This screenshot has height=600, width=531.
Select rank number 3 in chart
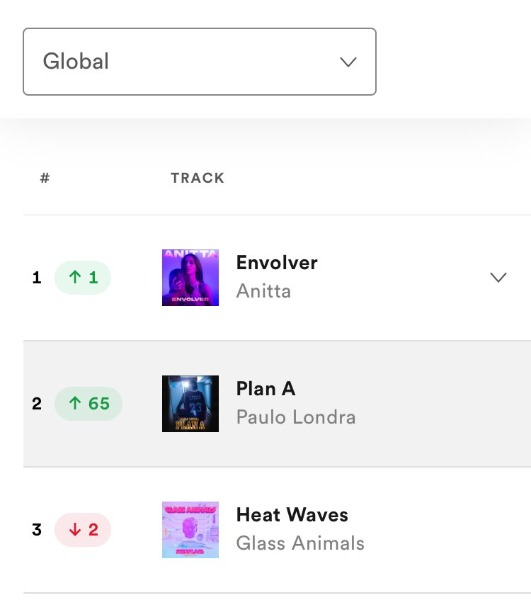pos(37,530)
